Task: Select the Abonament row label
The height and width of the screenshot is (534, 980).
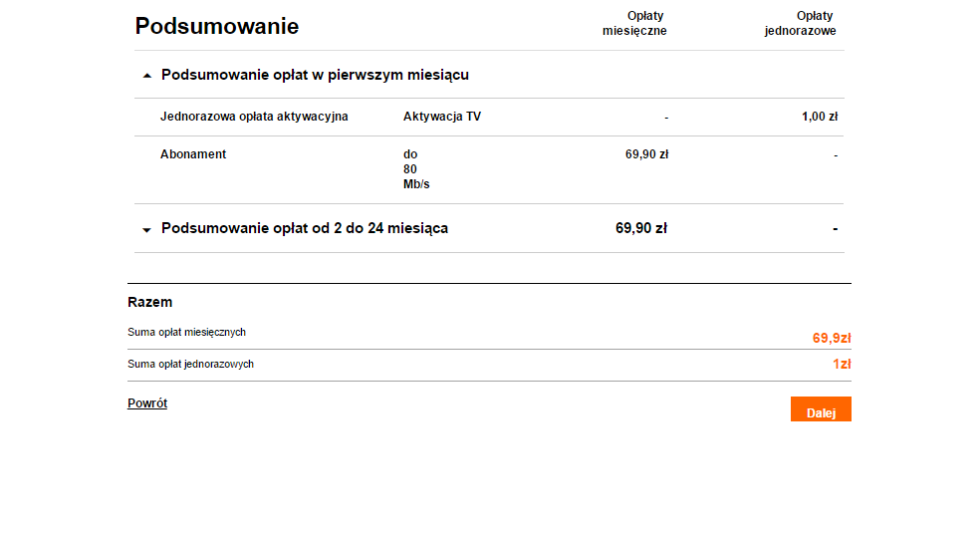Action: click(x=193, y=154)
